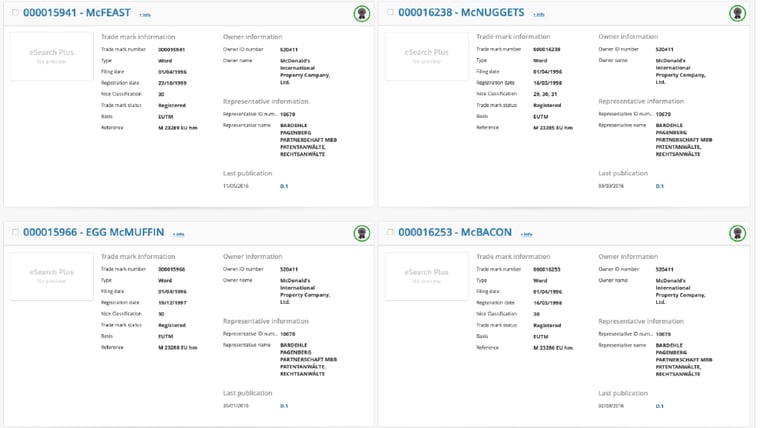Select Nice Classification value 29, 30, 31 for McNUGGETS
The width and height of the screenshot is (768, 428).
[x=545, y=94]
